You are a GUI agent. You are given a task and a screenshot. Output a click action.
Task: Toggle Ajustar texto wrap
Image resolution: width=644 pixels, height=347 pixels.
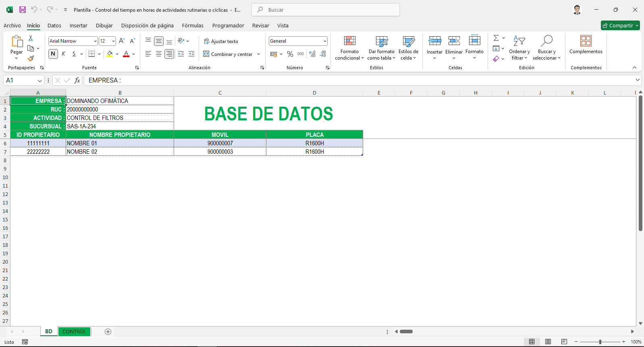pyautogui.click(x=221, y=41)
